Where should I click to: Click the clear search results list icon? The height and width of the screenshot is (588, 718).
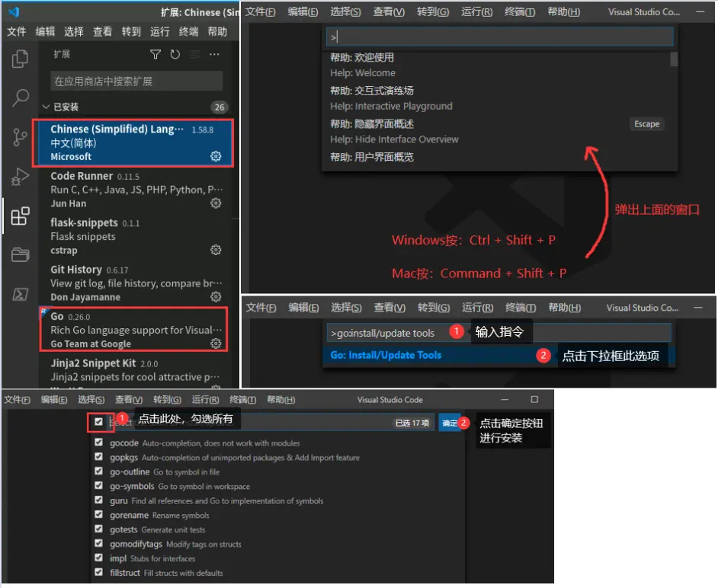pos(194,54)
